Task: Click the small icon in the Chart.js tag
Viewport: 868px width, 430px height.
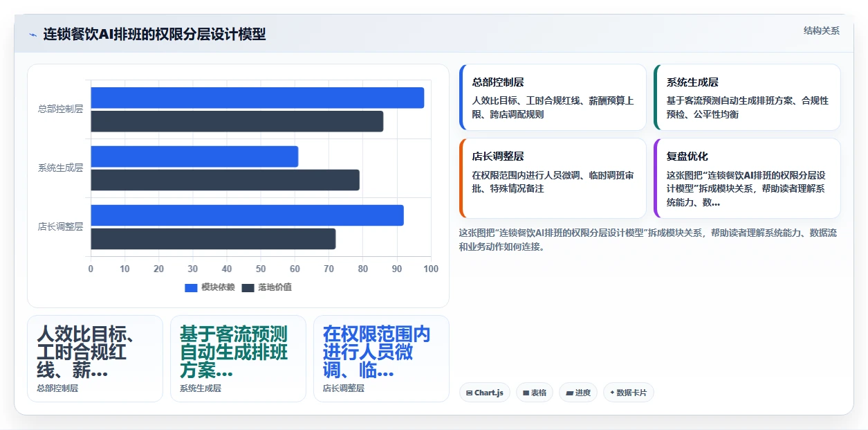Action: pyautogui.click(x=470, y=393)
